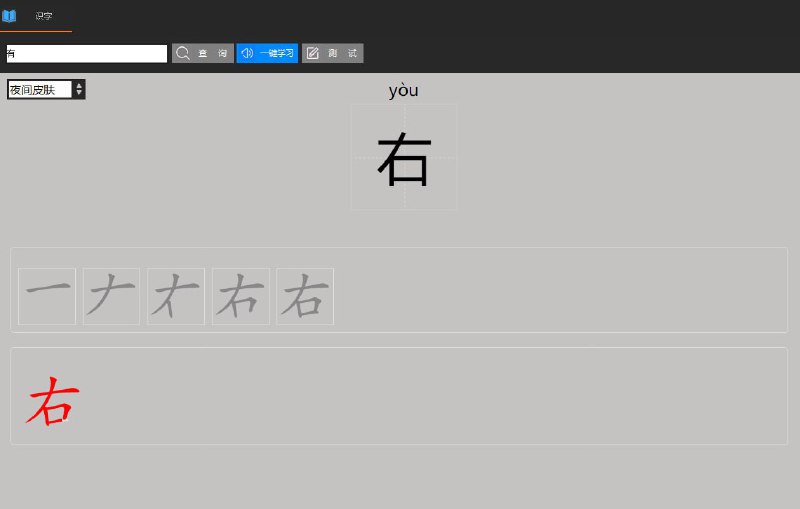The height and width of the screenshot is (509, 800).
Task: Focus the character search input field
Action: 85,54
